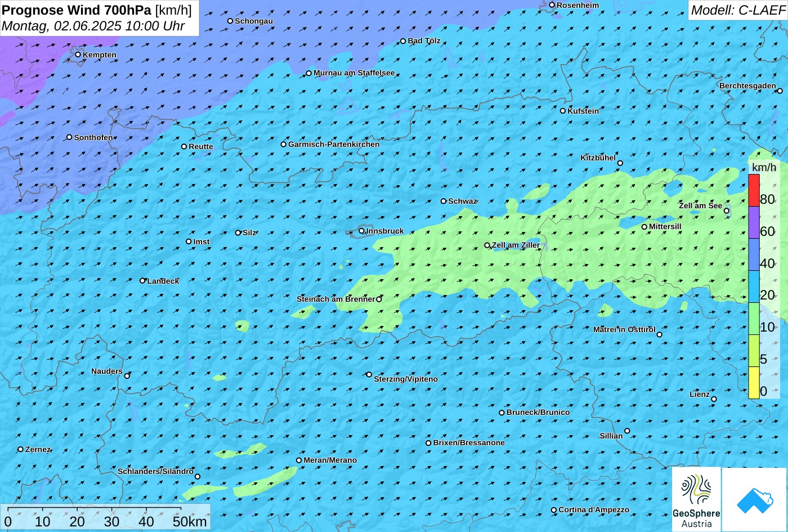Click the km/h legend heading
Viewport: 788px width, 532px height.
[x=764, y=167]
